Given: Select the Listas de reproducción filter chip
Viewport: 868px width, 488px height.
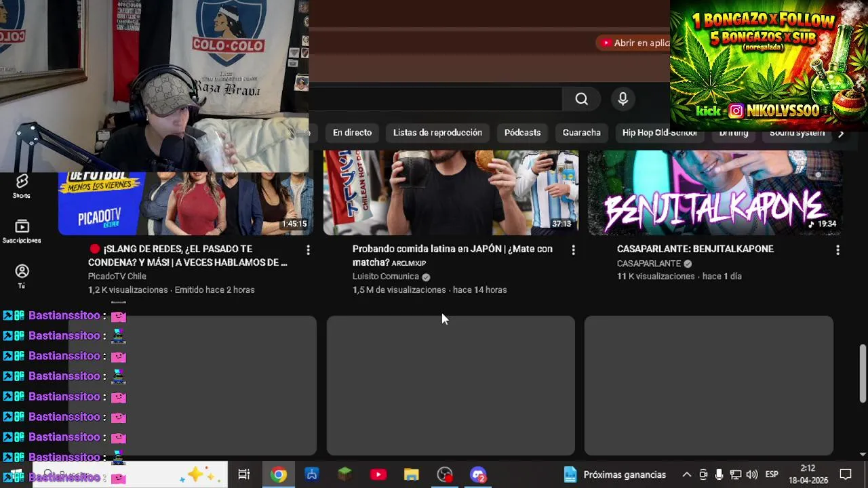Looking at the screenshot, I should point(437,133).
